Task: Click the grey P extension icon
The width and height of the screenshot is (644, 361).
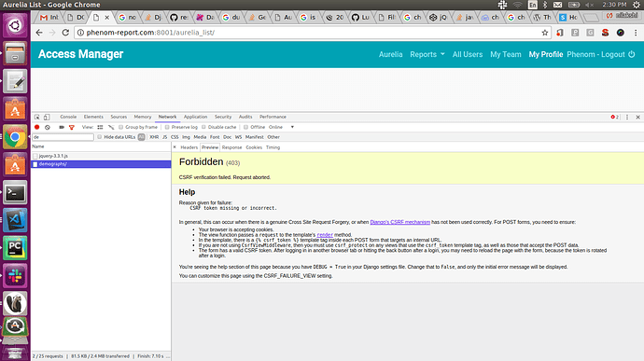Action: 575,33
